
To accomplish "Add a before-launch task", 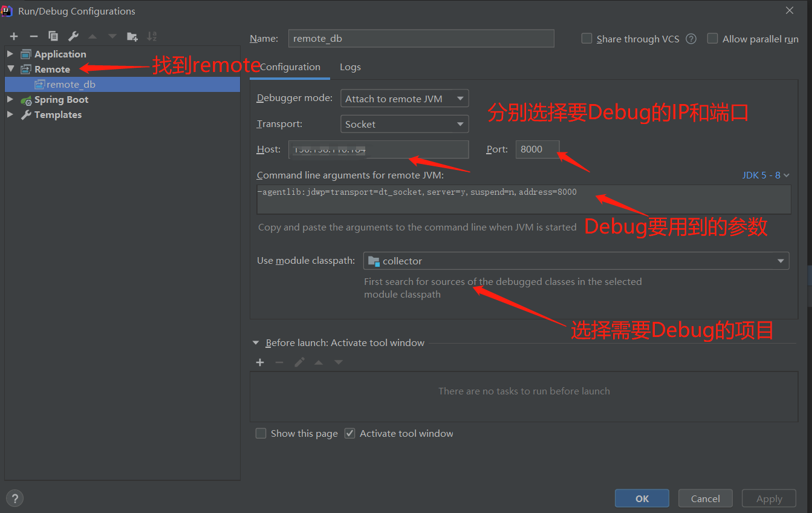I will pyautogui.click(x=260, y=362).
